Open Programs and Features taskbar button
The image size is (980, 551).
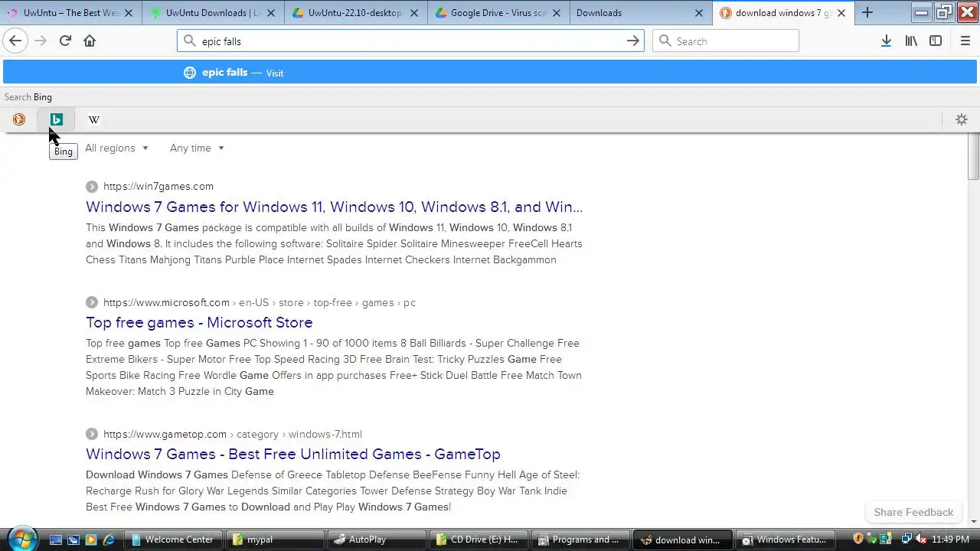[582, 540]
